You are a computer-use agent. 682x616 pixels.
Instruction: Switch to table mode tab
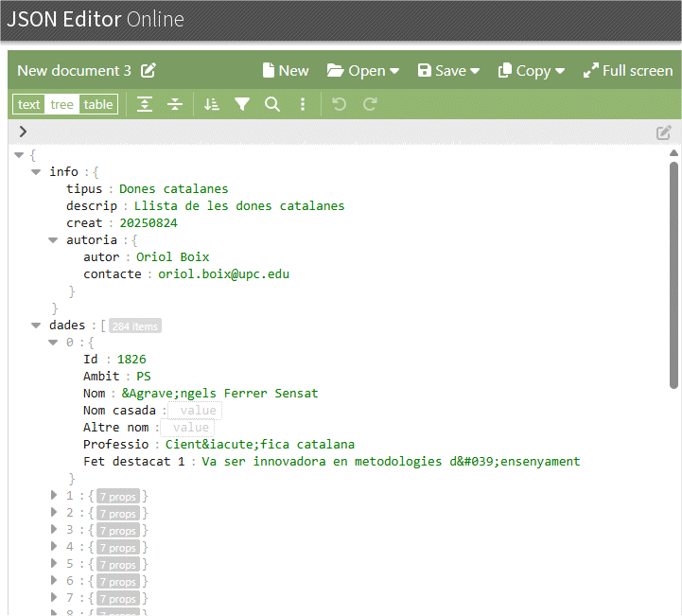click(97, 104)
